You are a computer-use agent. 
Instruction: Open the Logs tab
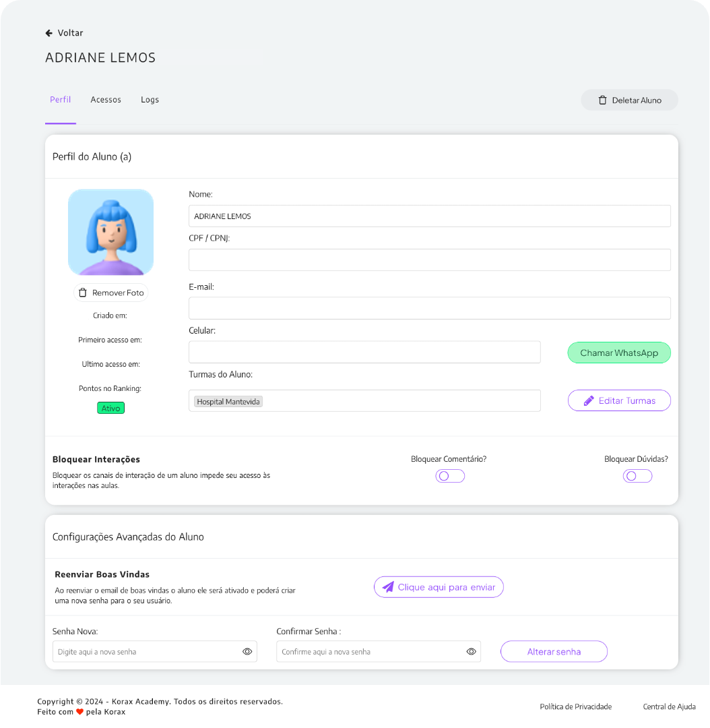click(x=150, y=100)
